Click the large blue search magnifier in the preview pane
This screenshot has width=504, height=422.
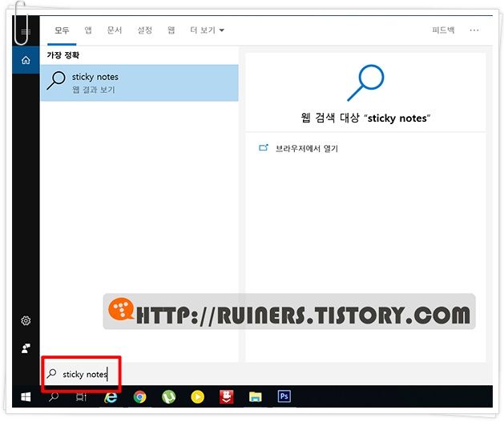click(365, 82)
